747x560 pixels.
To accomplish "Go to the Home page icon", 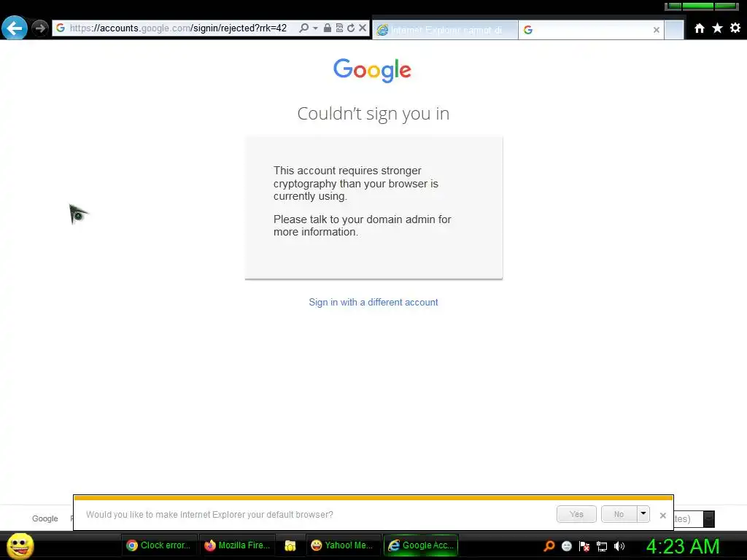I will [x=700, y=28].
